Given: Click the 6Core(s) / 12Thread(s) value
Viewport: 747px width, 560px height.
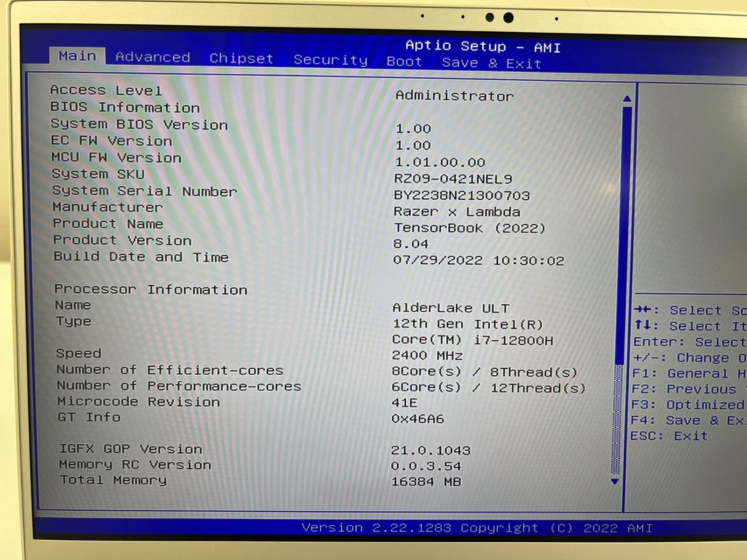Looking at the screenshot, I should click(x=488, y=388).
